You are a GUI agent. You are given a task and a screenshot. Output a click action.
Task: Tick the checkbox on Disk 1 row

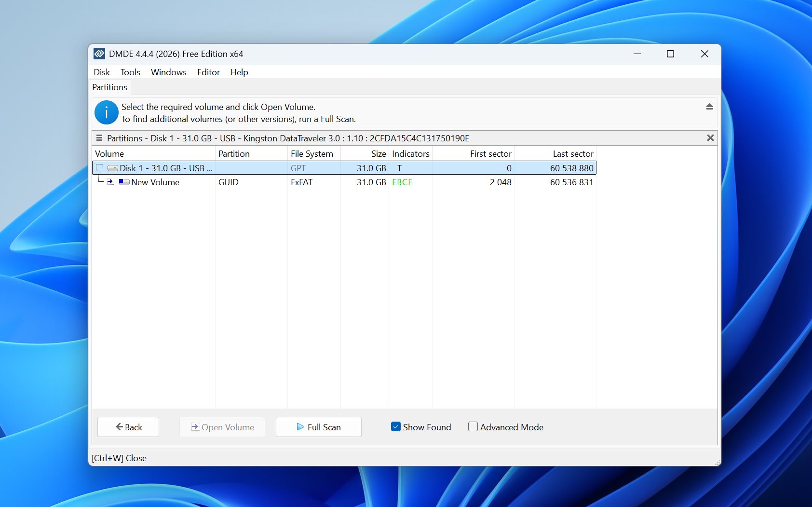pyautogui.click(x=99, y=167)
